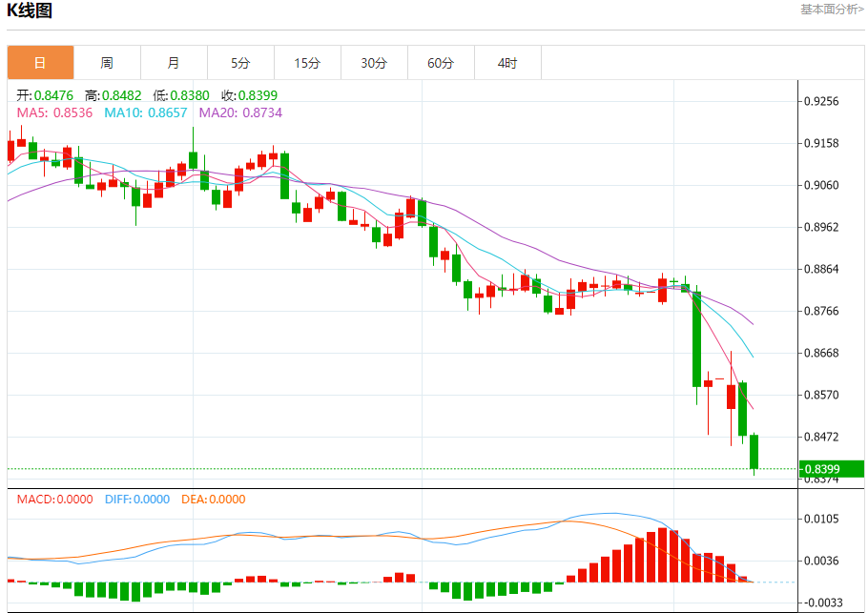Click the 开:0.8476 open price value
The image size is (868, 613).
45,95
